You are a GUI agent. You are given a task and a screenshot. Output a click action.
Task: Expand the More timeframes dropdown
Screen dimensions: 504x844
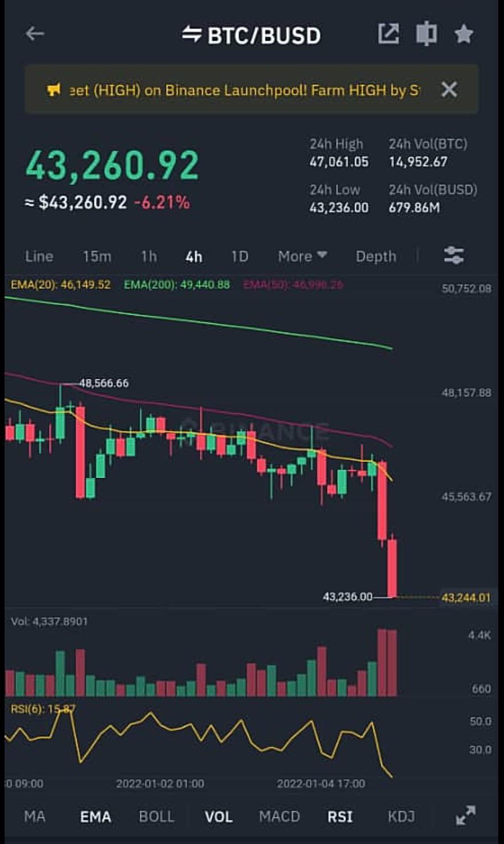[x=302, y=256]
